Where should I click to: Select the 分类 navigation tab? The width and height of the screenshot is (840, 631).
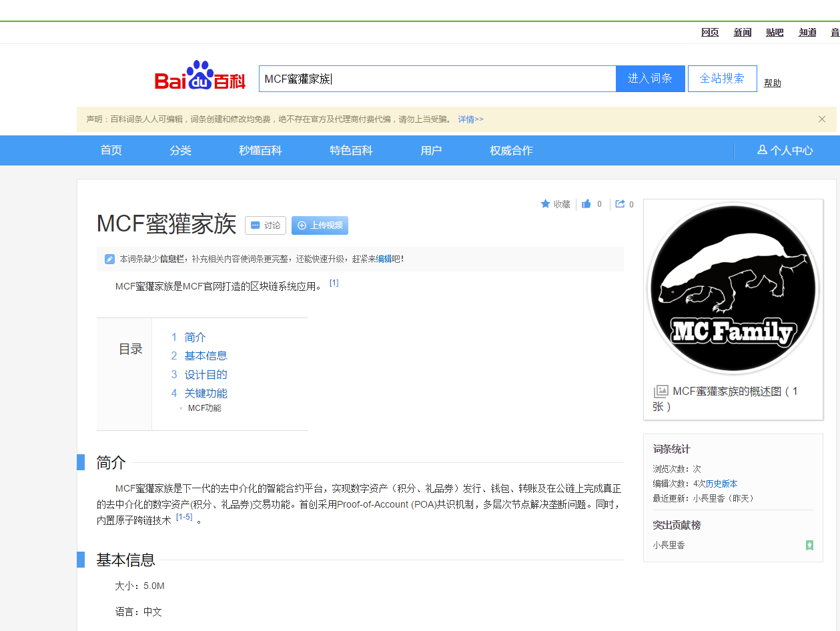(x=181, y=151)
